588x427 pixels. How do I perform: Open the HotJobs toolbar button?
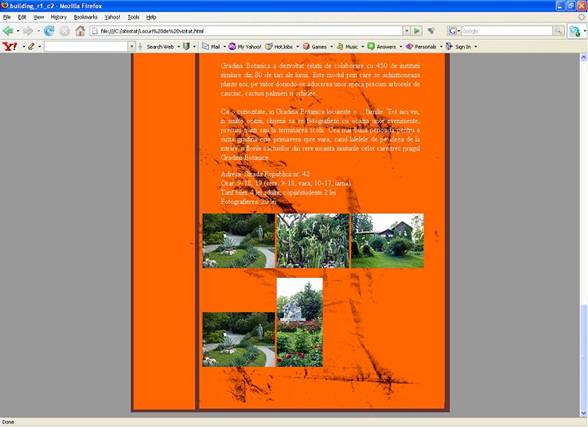[279, 46]
